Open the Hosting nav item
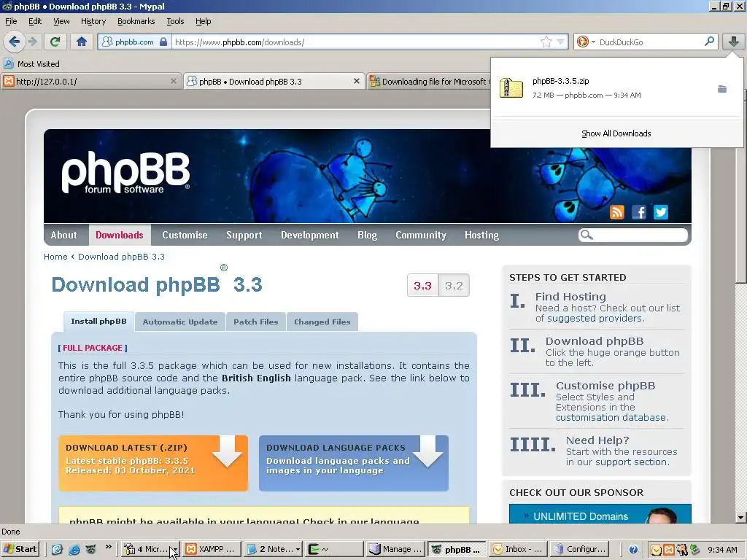The width and height of the screenshot is (747, 560). click(x=481, y=235)
